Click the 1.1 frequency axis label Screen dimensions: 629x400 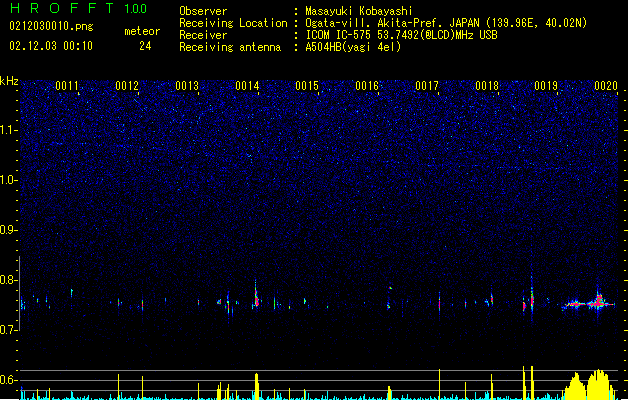(9, 130)
